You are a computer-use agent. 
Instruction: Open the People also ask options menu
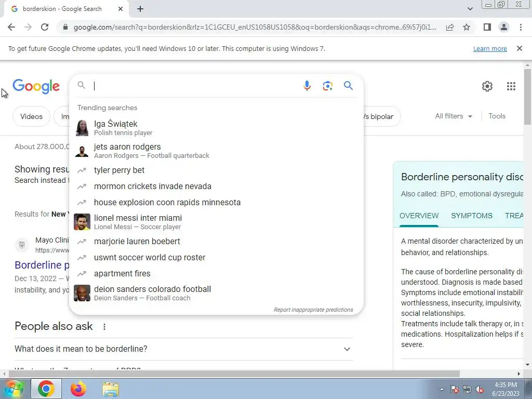(104, 327)
